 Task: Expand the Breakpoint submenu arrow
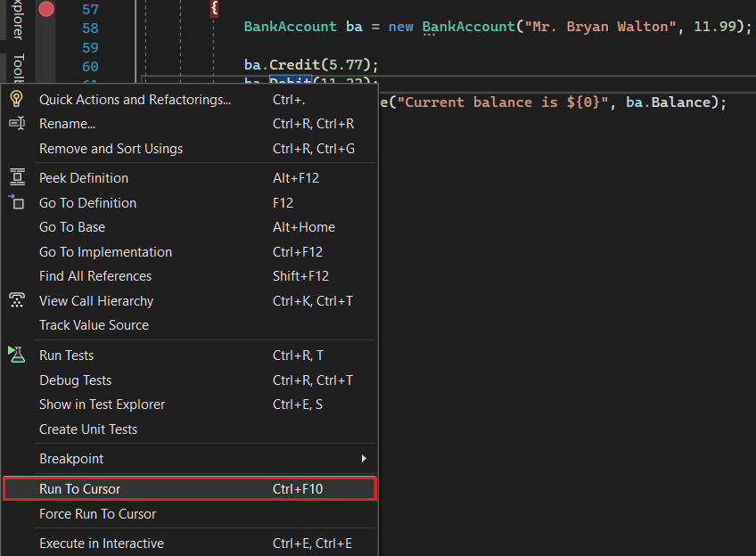[x=364, y=459]
